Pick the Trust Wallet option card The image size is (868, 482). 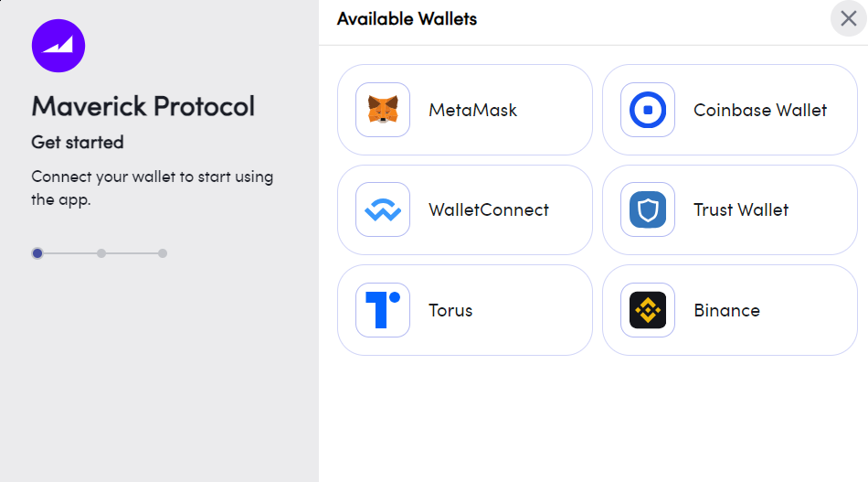[x=730, y=210]
